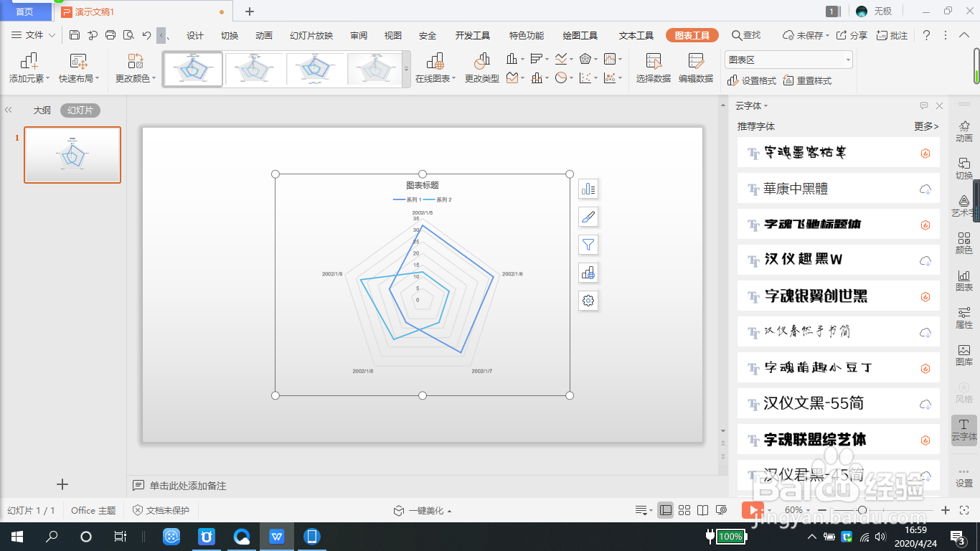This screenshot has height=551, width=980.
Task: Click the zoom slider handle
Action: [x=862, y=510]
